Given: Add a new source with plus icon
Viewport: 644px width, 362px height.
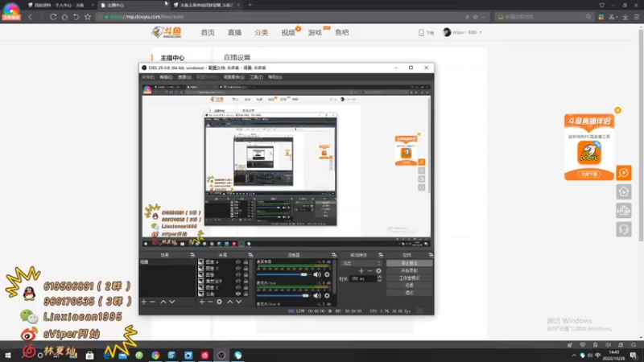Looking at the screenshot, I should (x=202, y=302).
